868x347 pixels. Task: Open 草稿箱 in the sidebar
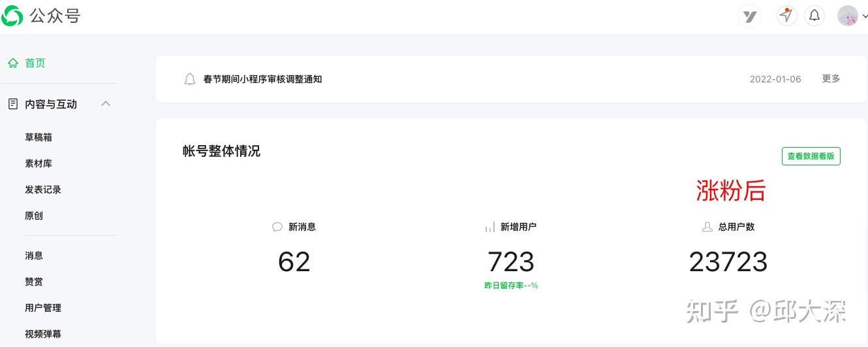[x=39, y=137]
